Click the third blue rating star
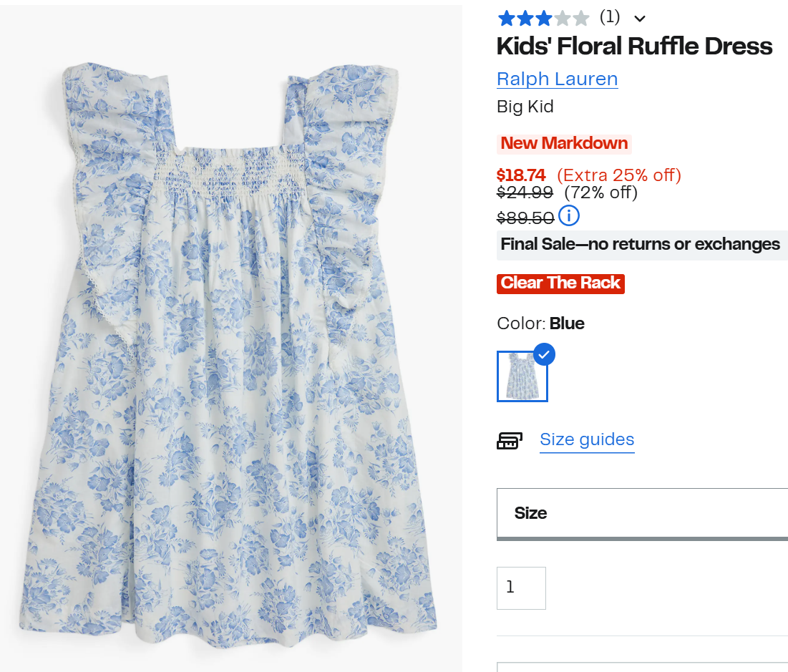The image size is (788, 672). 543,19
